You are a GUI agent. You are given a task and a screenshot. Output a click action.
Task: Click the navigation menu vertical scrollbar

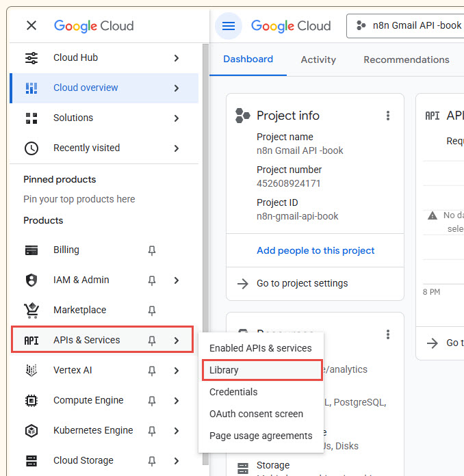(x=205, y=205)
